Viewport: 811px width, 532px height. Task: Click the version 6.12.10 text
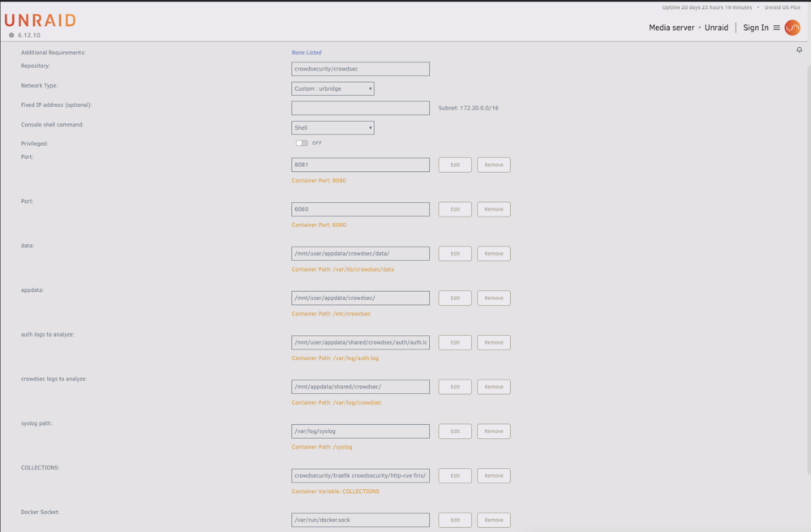pyautogui.click(x=29, y=35)
